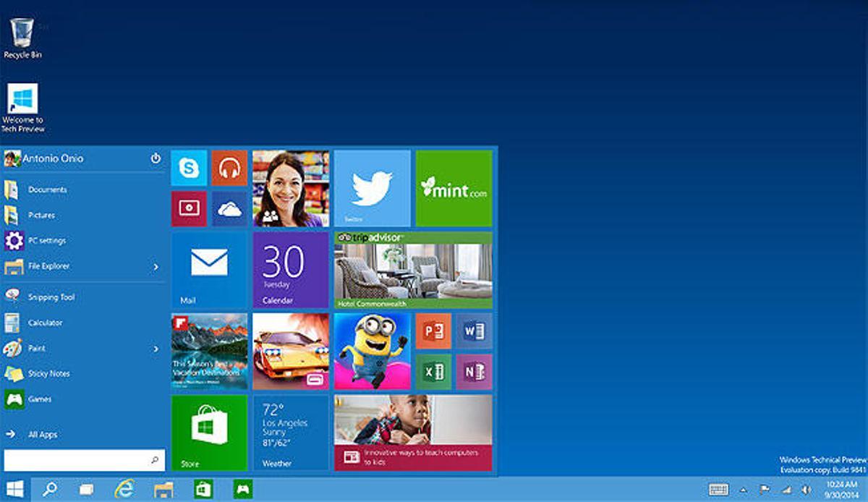
Task: Open taskbar Search magnifier
Action: click(x=50, y=489)
